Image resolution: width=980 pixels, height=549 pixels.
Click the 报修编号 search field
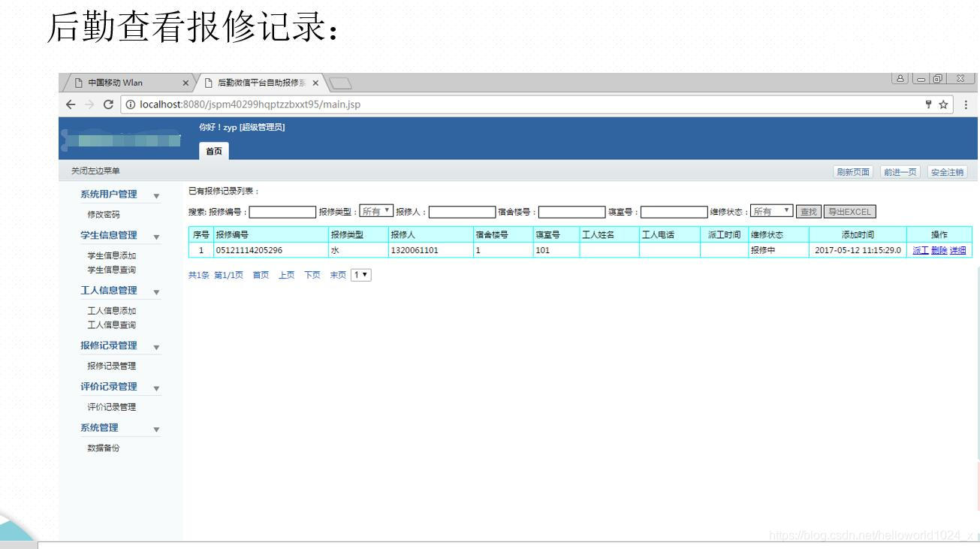(x=283, y=212)
